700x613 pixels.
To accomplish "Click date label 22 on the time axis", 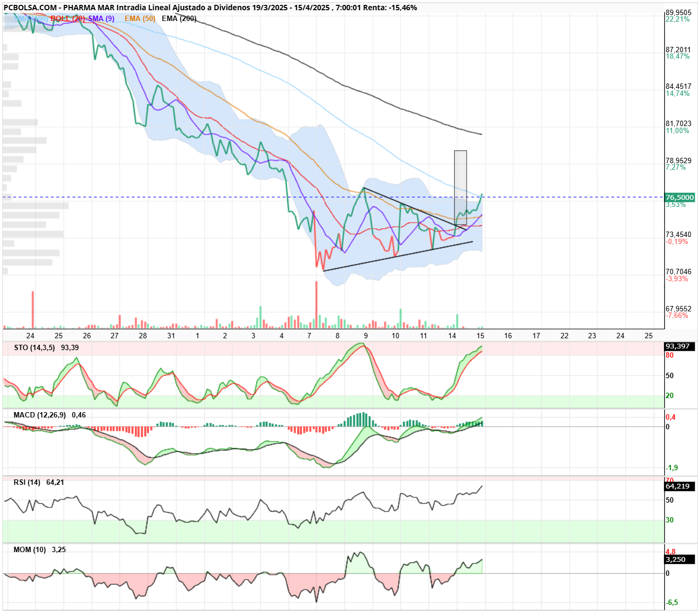I will click(x=564, y=336).
